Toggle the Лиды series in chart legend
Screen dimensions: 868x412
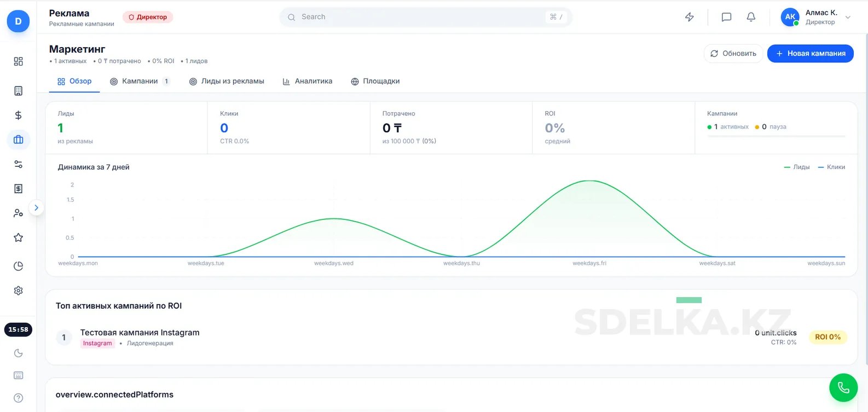click(797, 167)
